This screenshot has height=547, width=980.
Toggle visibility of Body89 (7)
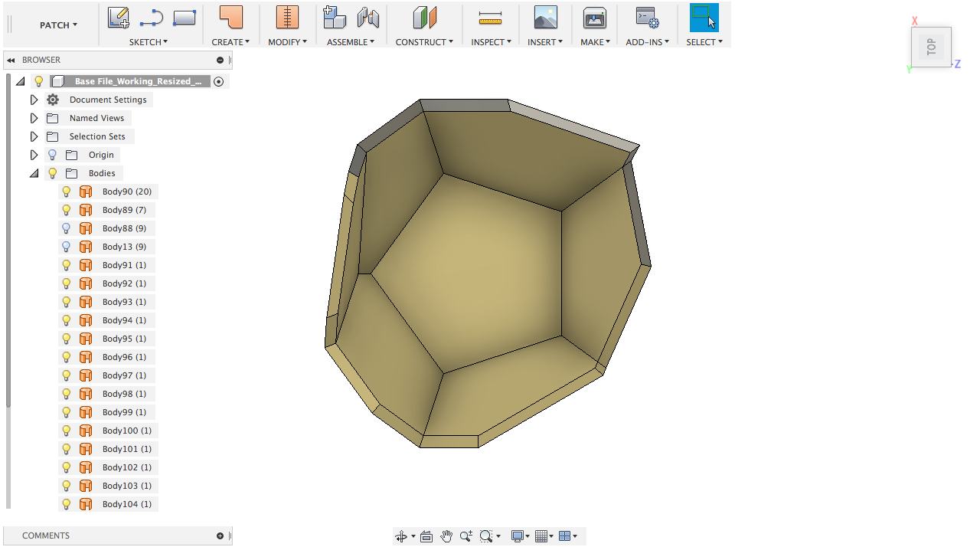tap(67, 210)
